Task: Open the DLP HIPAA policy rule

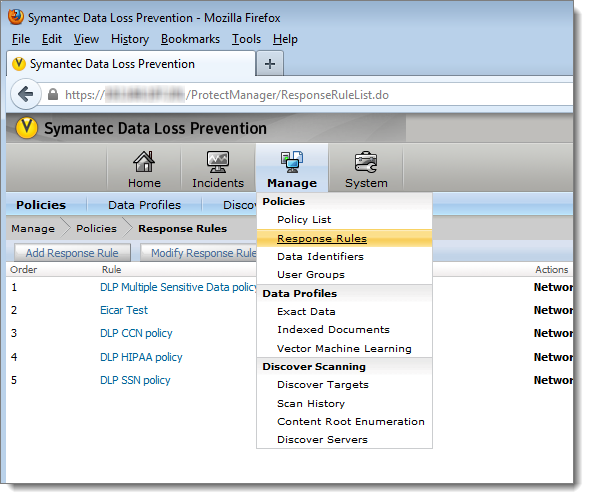Action: (141, 357)
